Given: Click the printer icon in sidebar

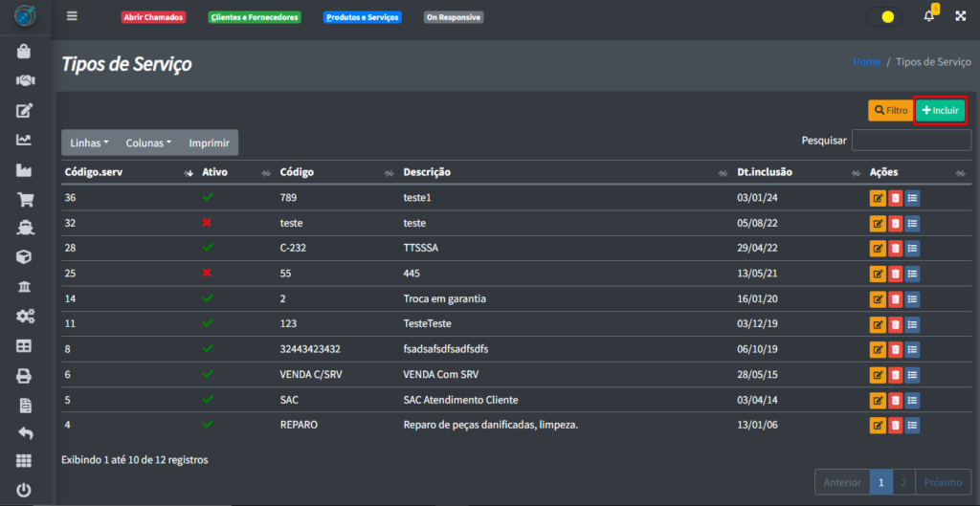Looking at the screenshot, I should click(25, 376).
